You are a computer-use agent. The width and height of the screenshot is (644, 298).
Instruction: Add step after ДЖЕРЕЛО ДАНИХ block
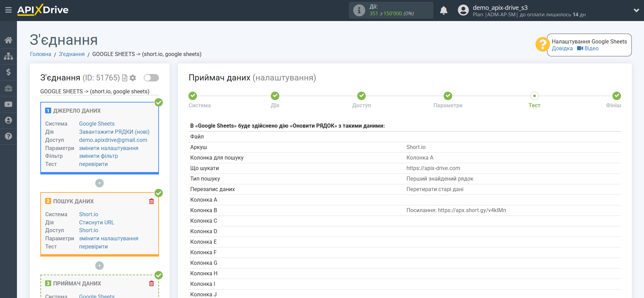coord(99,183)
